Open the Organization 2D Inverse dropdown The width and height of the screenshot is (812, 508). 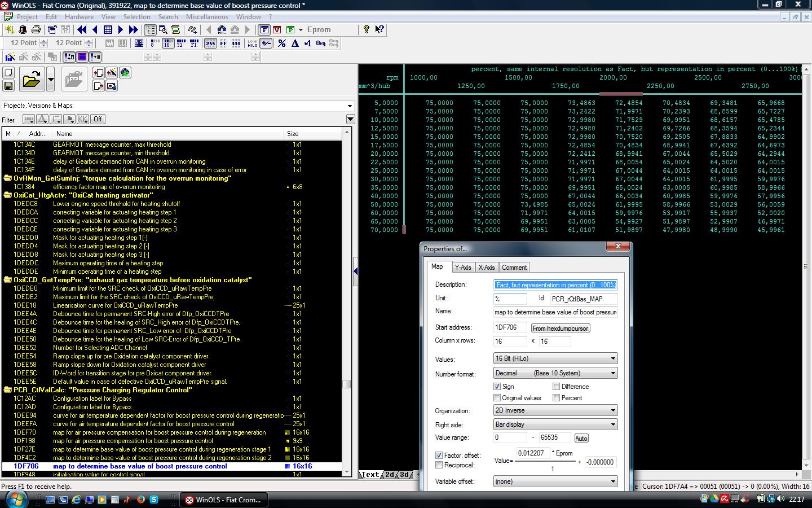coord(555,410)
